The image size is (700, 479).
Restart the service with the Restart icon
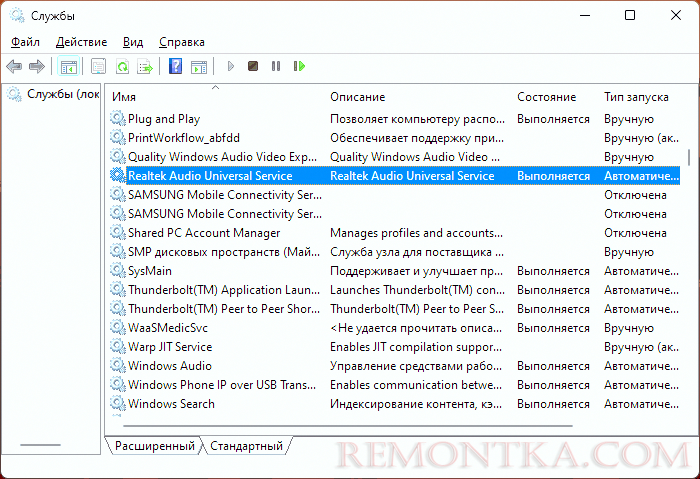tap(299, 67)
